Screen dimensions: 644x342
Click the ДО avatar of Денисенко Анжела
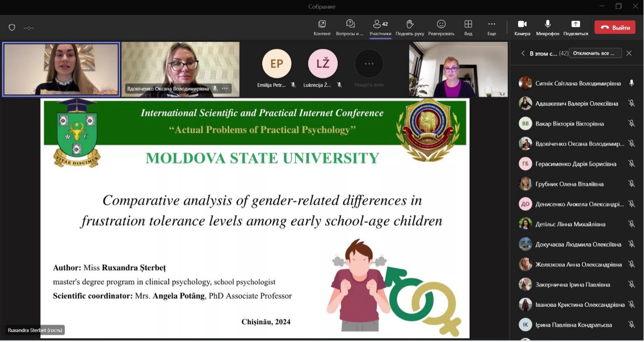click(525, 204)
